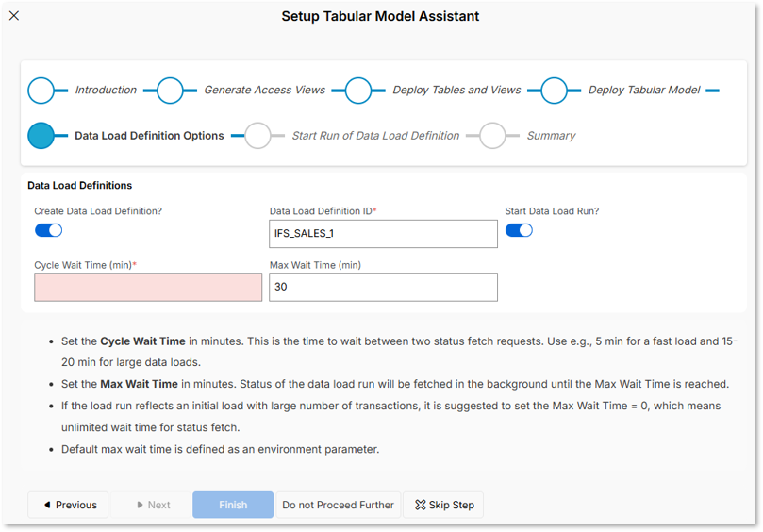
Task: Jump to the Summary step label
Action: pyautogui.click(x=551, y=136)
